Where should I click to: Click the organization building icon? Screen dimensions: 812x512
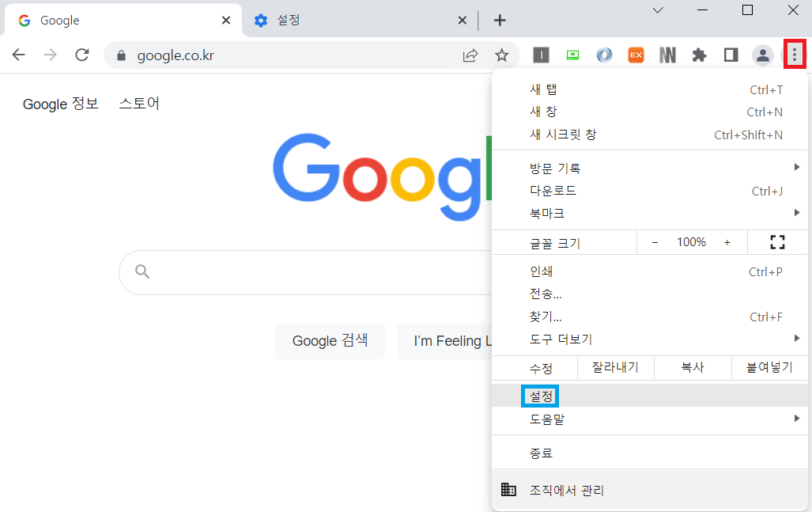point(508,489)
